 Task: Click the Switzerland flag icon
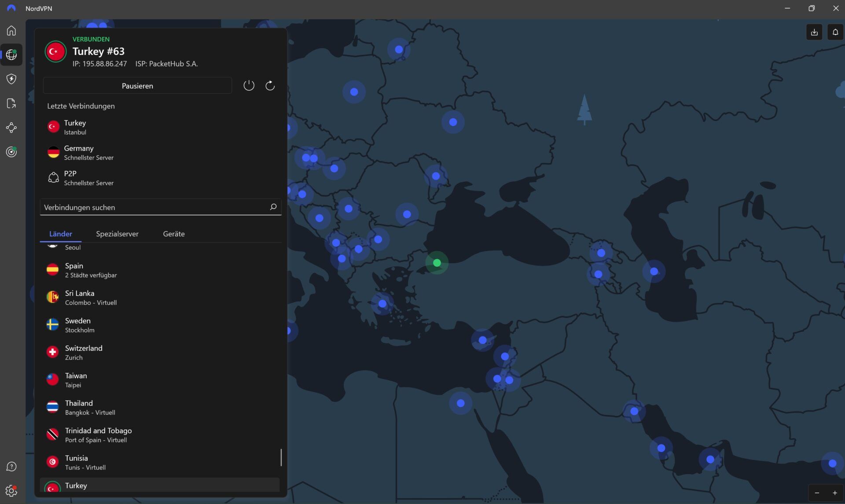point(52,352)
